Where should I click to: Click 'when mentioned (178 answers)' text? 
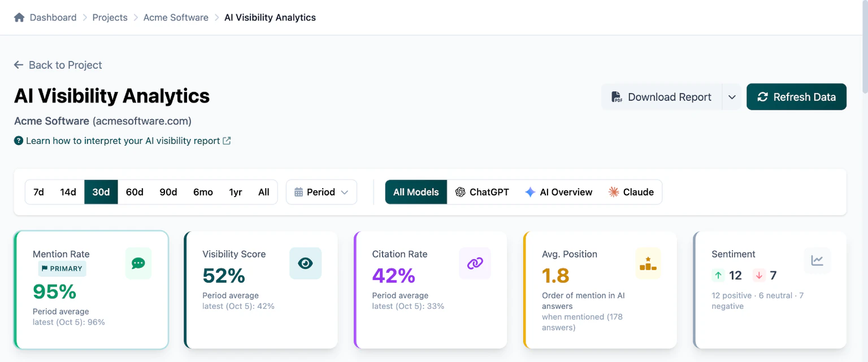tap(582, 322)
